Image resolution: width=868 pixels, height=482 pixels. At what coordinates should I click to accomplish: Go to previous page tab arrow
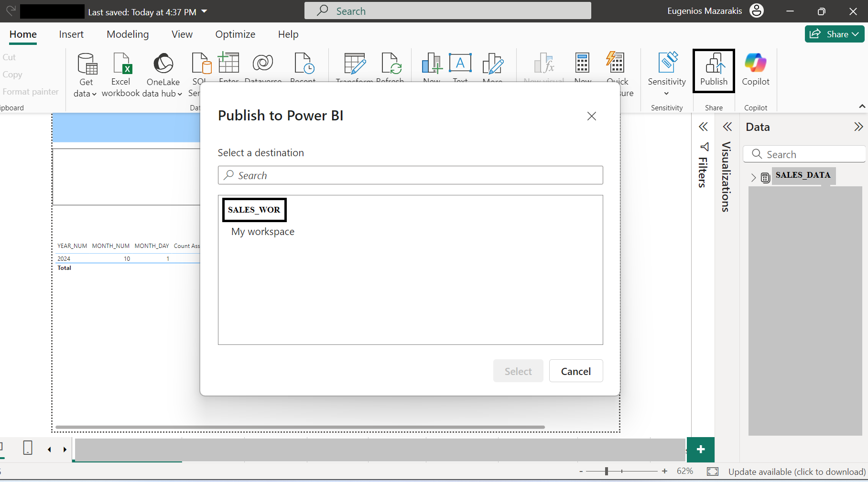pos(49,450)
